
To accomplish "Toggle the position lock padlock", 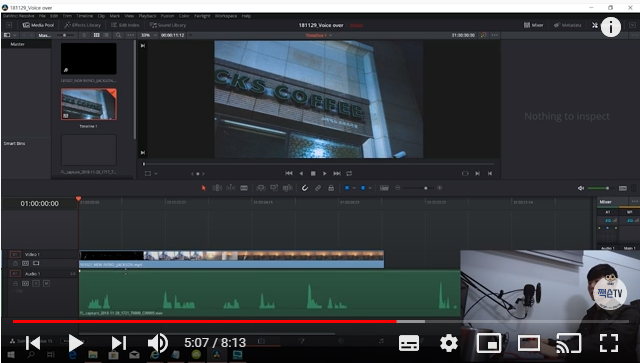I will (x=331, y=188).
